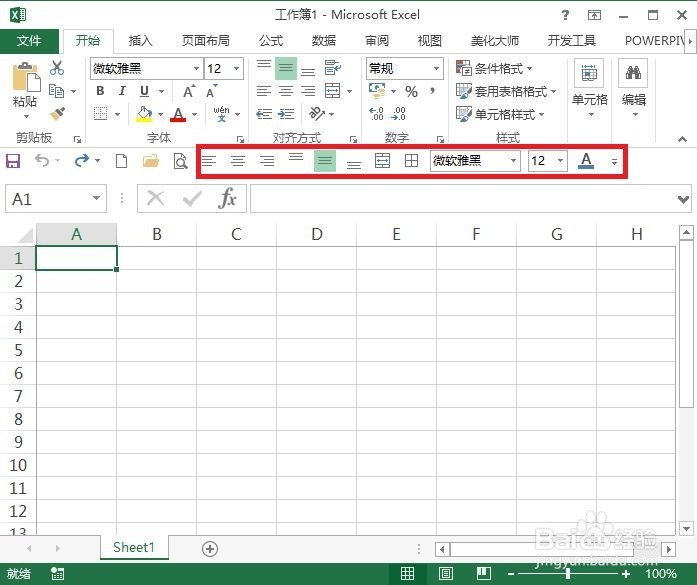Collapse the ribbon with the up chevron

pos(682,139)
